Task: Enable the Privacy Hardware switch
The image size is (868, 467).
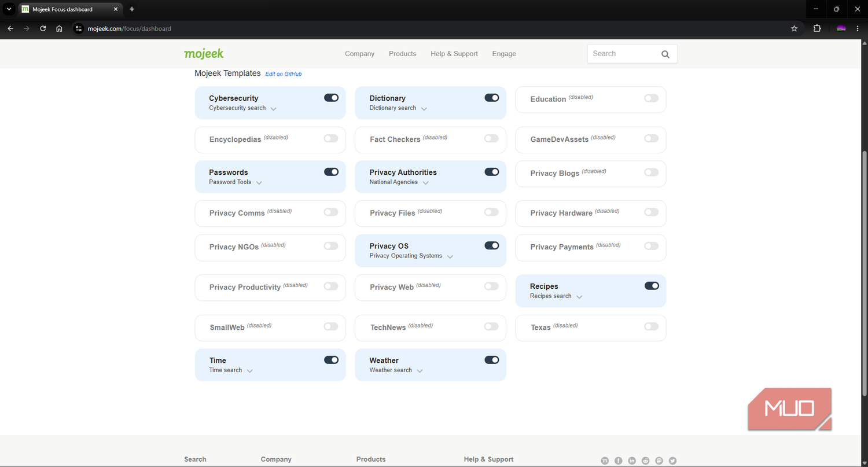Action: 652,212
